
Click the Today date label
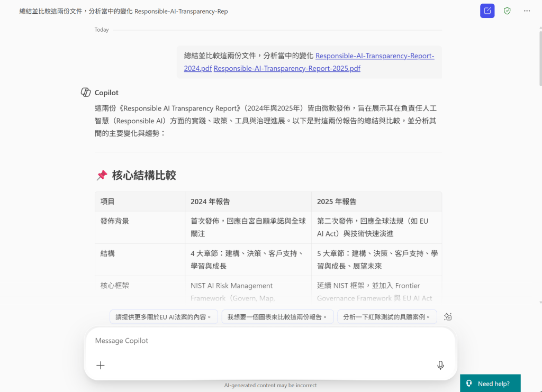102,30
